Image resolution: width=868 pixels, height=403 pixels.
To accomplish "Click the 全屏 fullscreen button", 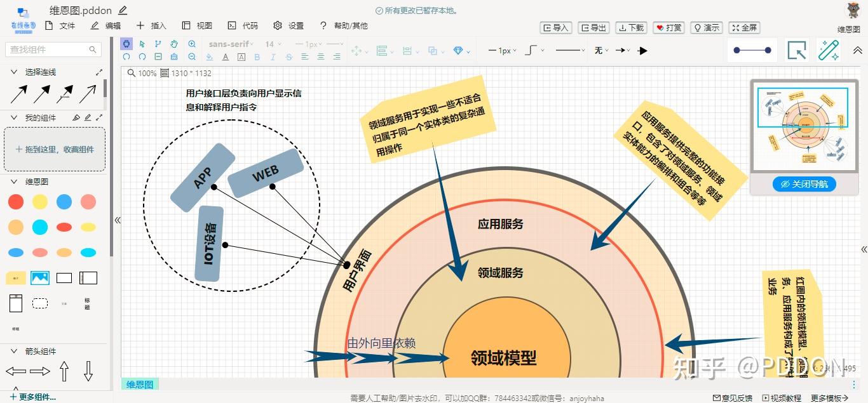I will pyautogui.click(x=744, y=27).
